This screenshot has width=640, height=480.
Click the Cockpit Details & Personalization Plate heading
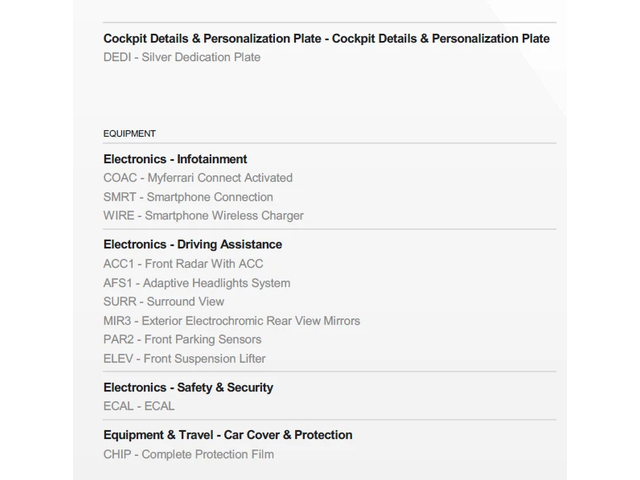(x=326, y=38)
